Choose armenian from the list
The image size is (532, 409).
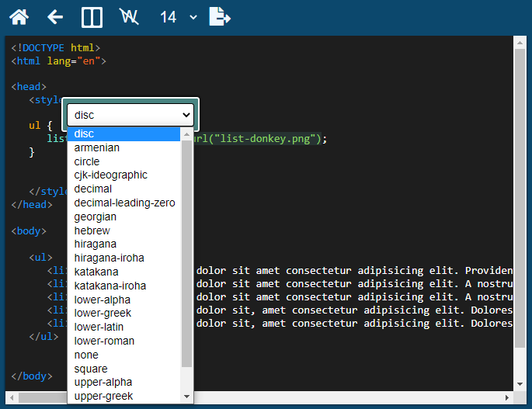point(123,148)
